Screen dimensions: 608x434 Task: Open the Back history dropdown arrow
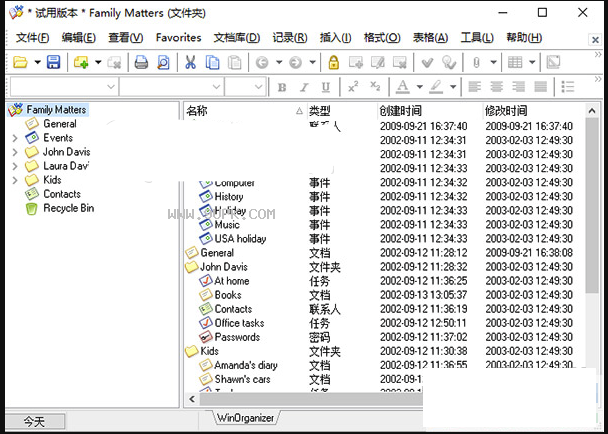coord(279,62)
